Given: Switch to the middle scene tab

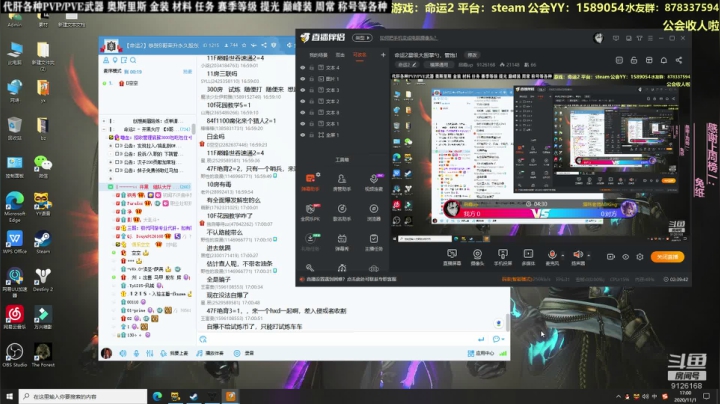Looking at the screenshot, I should pos(340,55).
